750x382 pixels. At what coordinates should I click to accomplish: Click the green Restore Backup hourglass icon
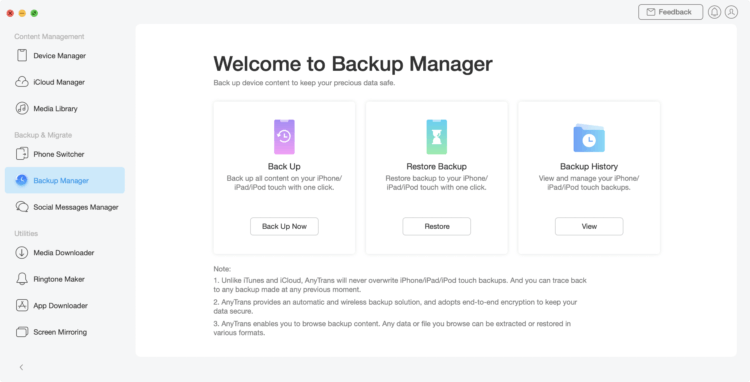coord(437,137)
